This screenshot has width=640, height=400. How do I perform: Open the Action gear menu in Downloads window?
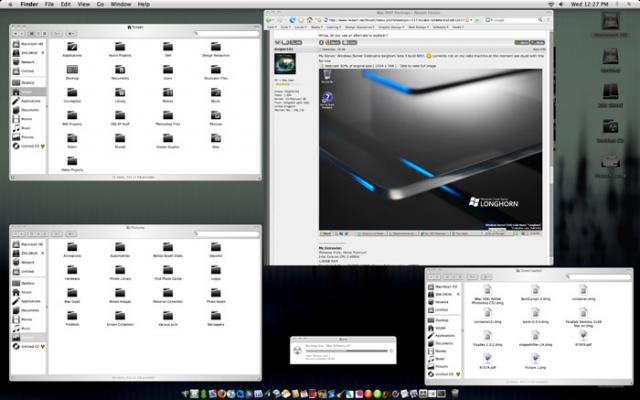(x=485, y=277)
